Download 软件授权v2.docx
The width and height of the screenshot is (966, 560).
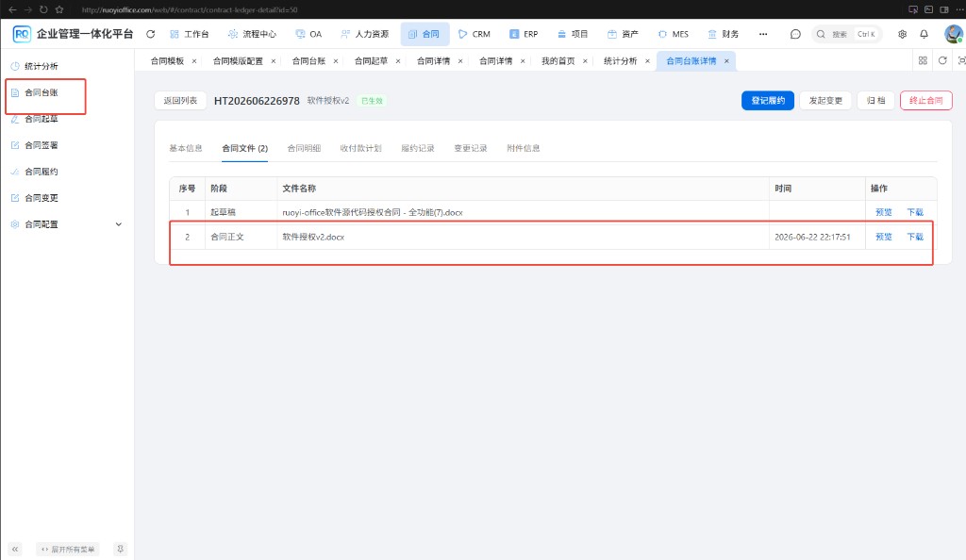[915, 237]
